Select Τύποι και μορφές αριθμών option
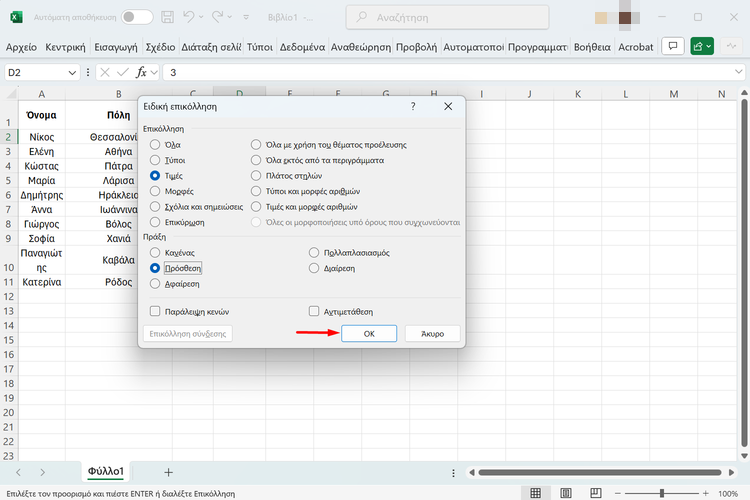 click(x=256, y=191)
